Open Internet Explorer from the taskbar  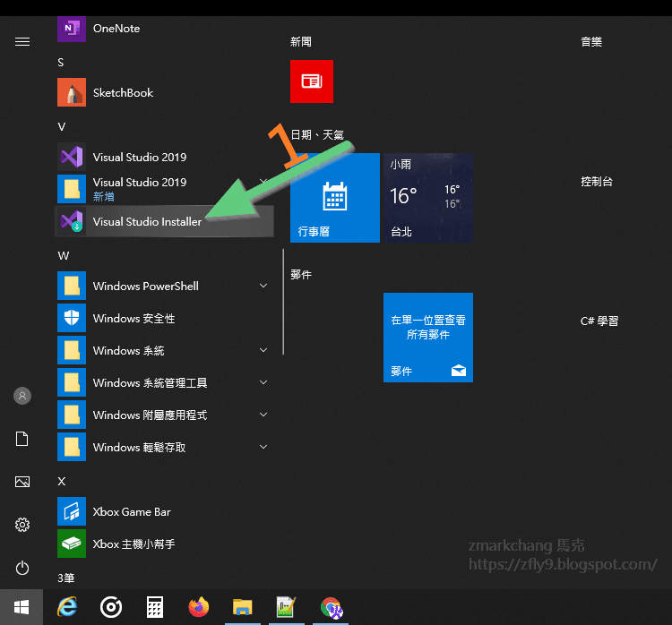coord(67,607)
